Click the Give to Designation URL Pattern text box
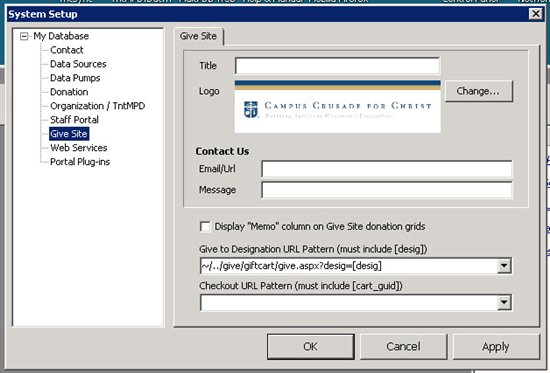Image resolution: width=550 pixels, height=373 pixels. pos(349,266)
